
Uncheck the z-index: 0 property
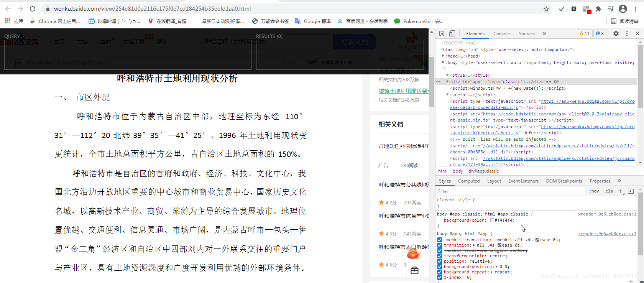coord(440,277)
